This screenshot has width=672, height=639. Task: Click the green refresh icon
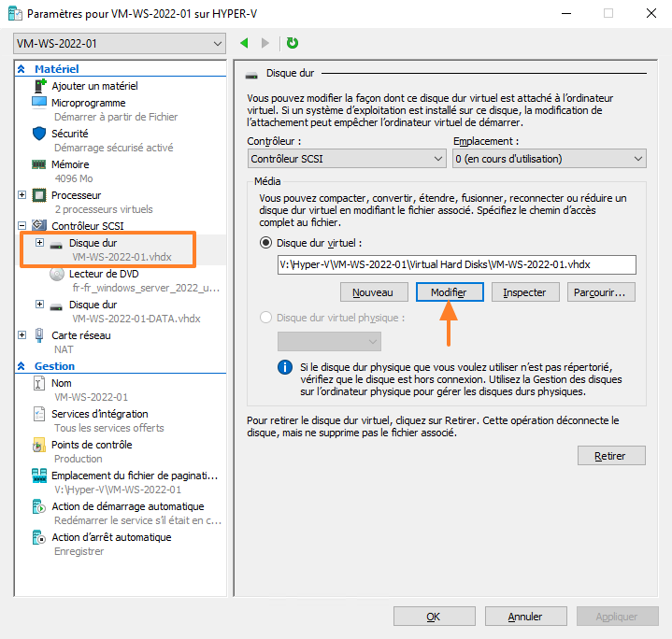click(293, 43)
